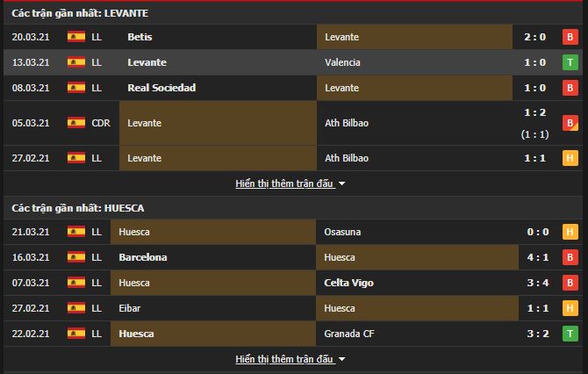Click the Spain flag on the Barcelona vs Huesca row
The width and height of the screenshot is (588, 374).
76,257
